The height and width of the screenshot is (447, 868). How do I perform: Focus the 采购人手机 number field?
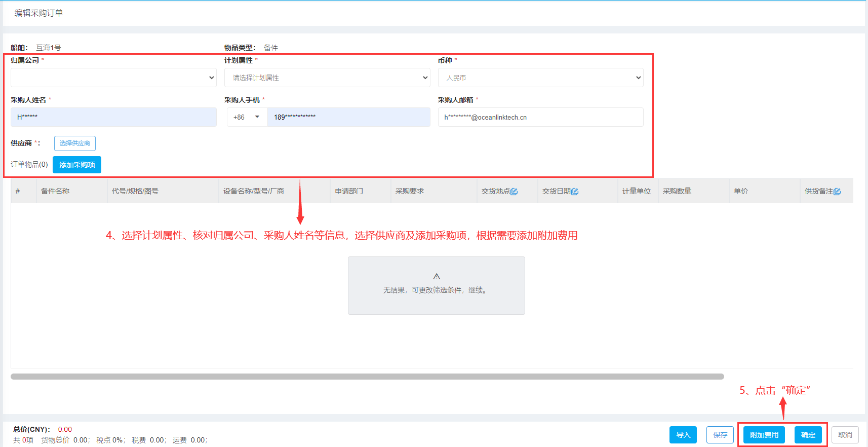(x=349, y=117)
